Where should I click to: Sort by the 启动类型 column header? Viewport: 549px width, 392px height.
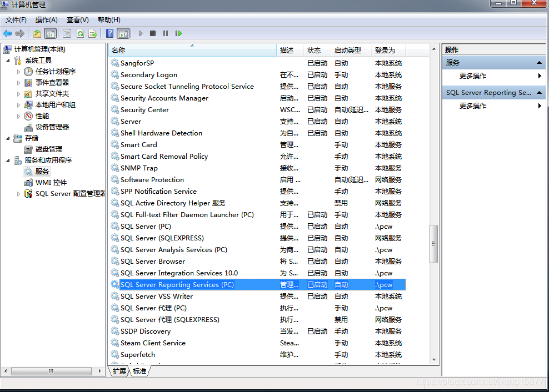point(351,51)
